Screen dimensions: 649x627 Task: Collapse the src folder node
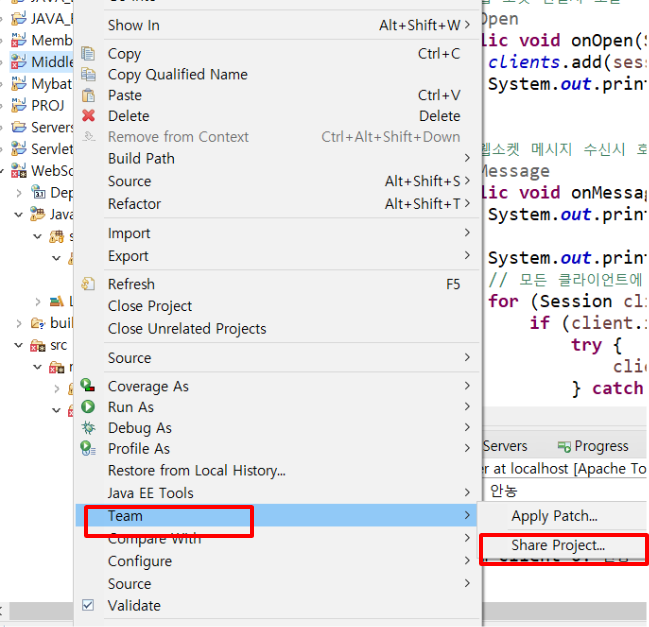(x=19, y=345)
